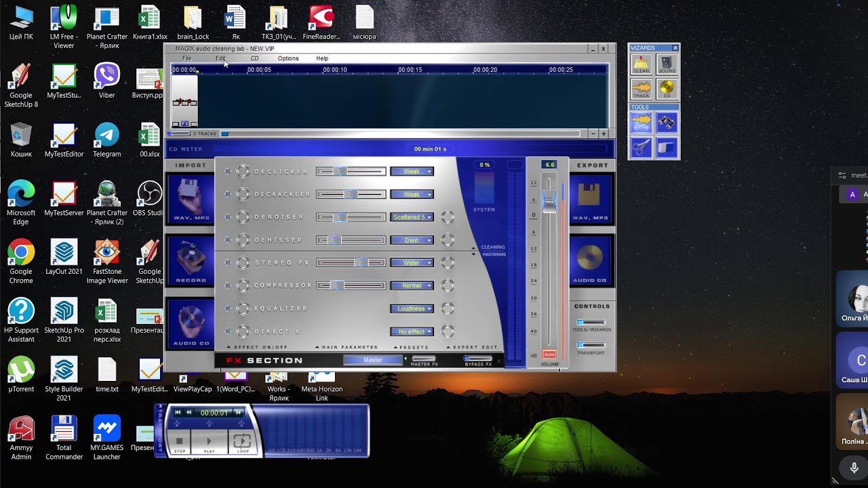The width and height of the screenshot is (868, 488).
Task: Open the File menu
Action: [x=186, y=58]
